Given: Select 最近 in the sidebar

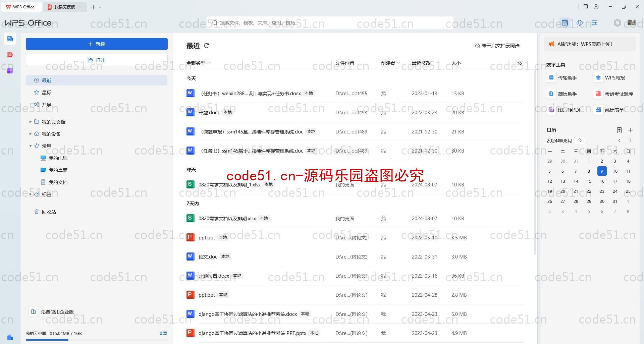Looking at the screenshot, I should (97, 80).
